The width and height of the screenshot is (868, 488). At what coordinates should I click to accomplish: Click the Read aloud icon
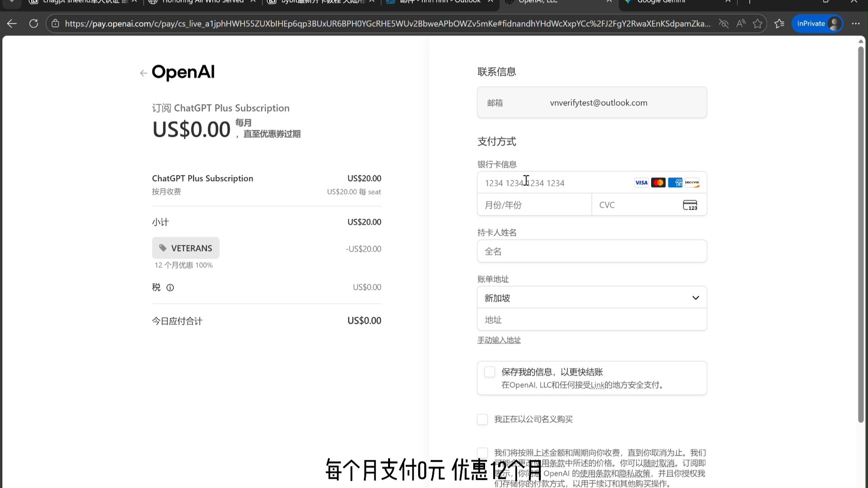pos(741,23)
